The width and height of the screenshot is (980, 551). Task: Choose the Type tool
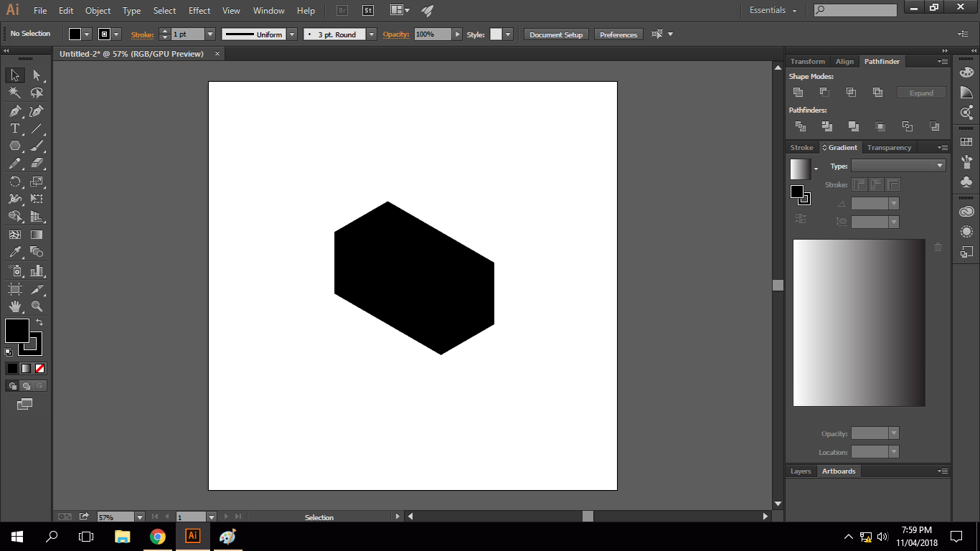coord(15,128)
